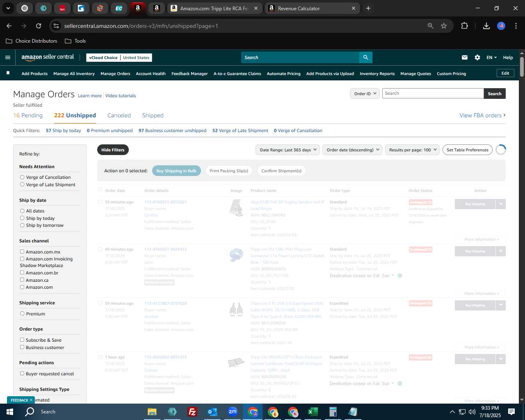The height and width of the screenshot is (420, 525).
Task: Open Outlook from the taskbar
Action: pos(212,412)
